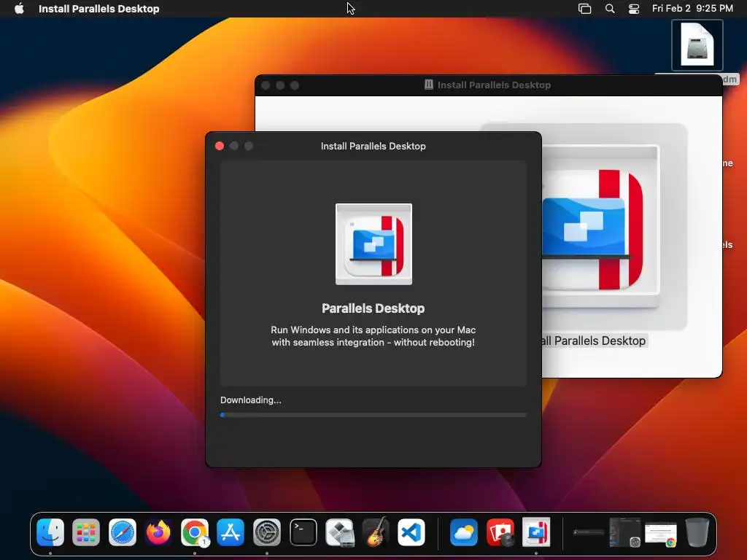This screenshot has width=747, height=560.
Task: Click the Downloading progress bar
Action: pyautogui.click(x=373, y=415)
